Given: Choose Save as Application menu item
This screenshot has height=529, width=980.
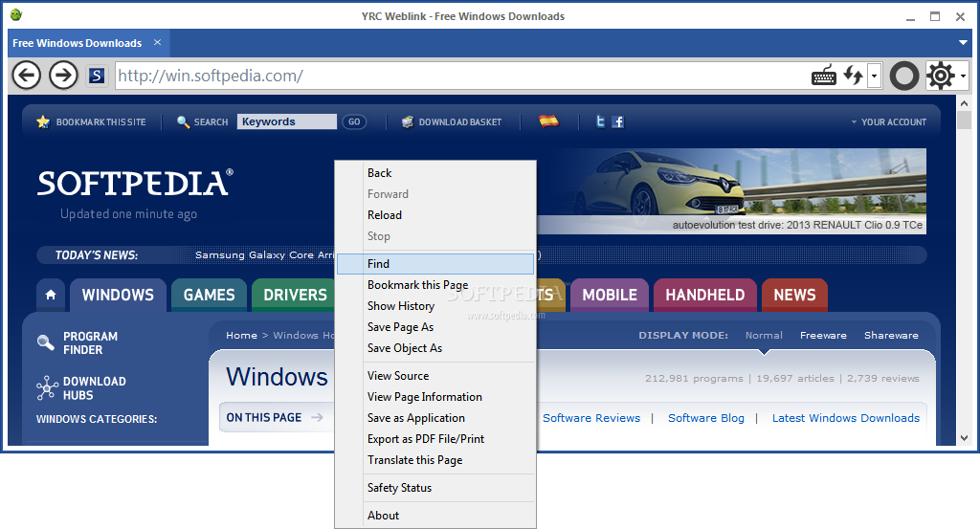Looking at the screenshot, I should (x=435, y=418).
